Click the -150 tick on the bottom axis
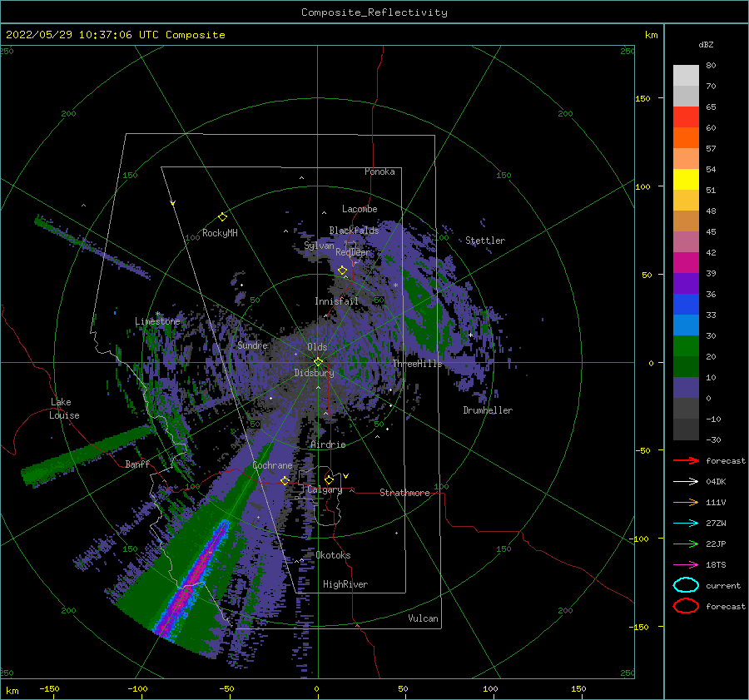The image size is (749, 700). (49, 689)
